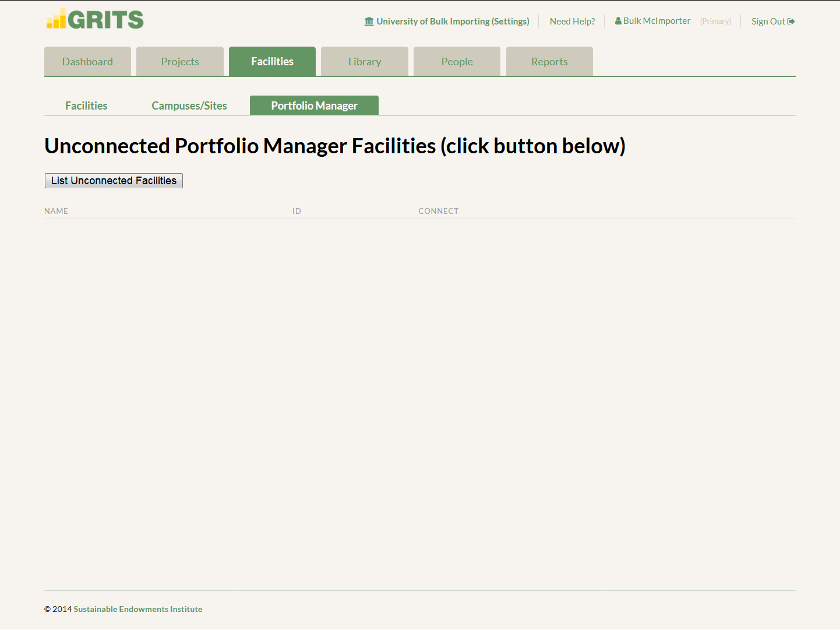
Task: Switch to the Projects tab
Action: point(180,61)
